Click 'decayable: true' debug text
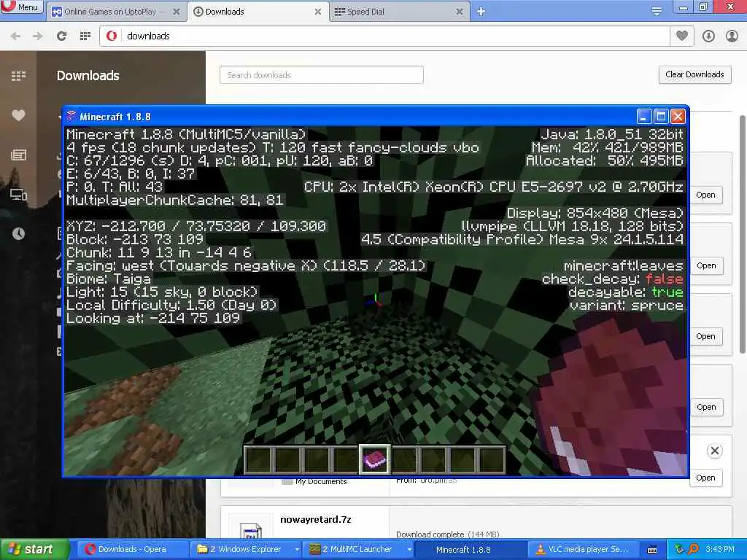The width and height of the screenshot is (747, 560). (x=625, y=292)
